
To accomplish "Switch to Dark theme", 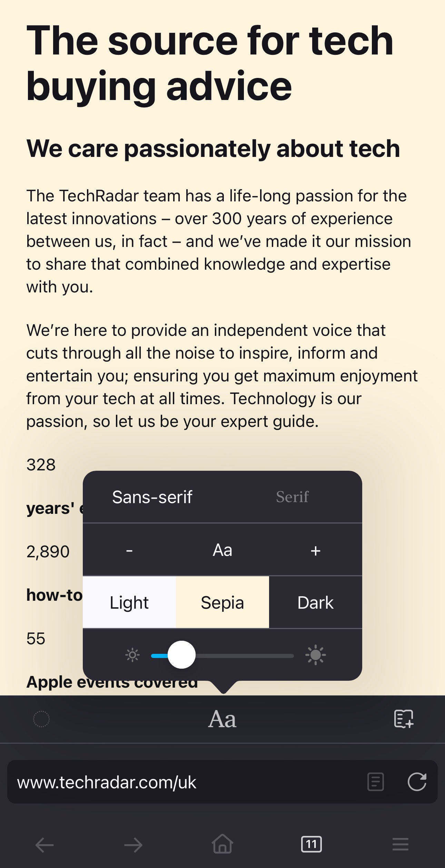I will pyautogui.click(x=315, y=602).
